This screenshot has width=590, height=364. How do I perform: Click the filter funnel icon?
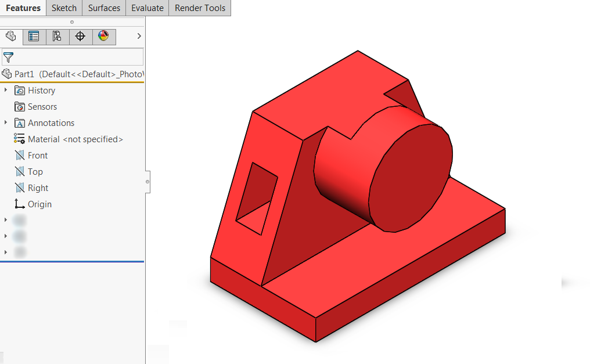point(8,57)
